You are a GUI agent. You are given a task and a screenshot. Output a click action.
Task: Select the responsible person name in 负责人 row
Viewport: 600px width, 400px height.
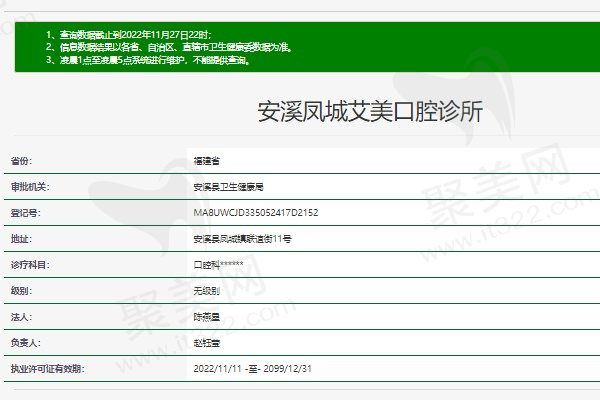click(207, 343)
